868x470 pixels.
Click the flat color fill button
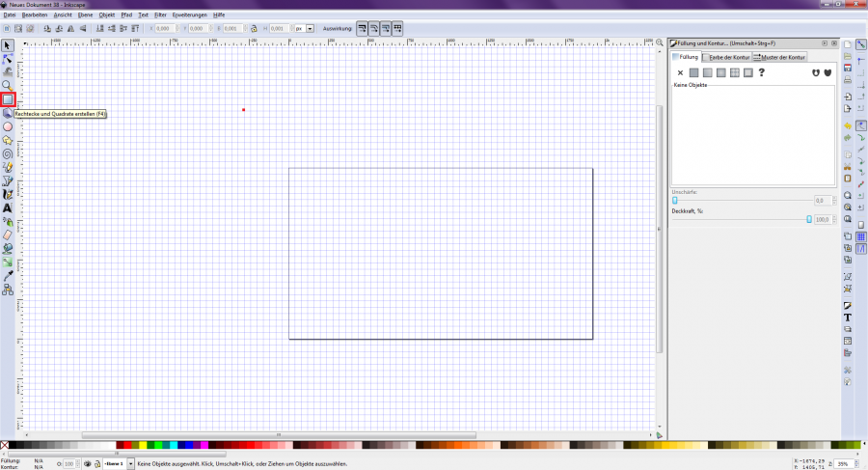pos(693,72)
